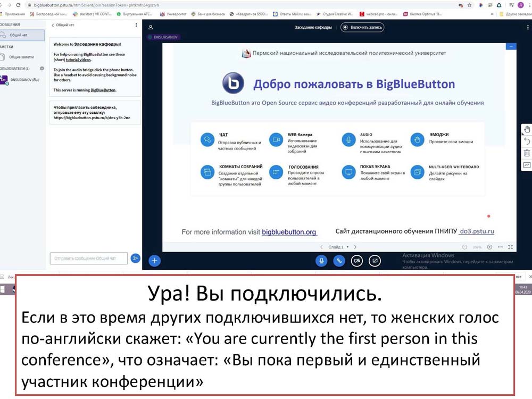Start screen sharing with the screen icon
This screenshot has width=532, height=399.
click(x=375, y=261)
